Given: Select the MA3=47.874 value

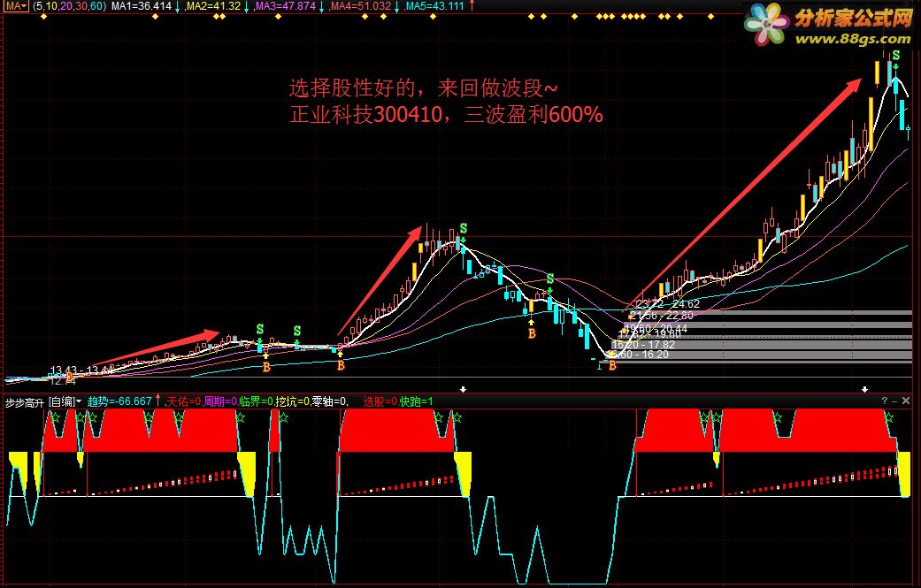Looking at the screenshot, I should coord(286,6).
